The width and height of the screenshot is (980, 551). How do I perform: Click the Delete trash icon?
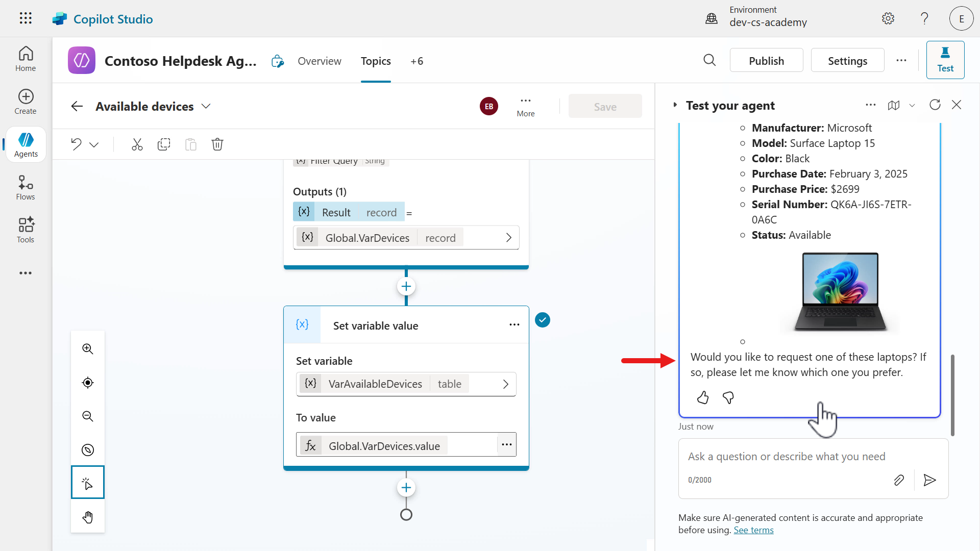click(217, 144)
